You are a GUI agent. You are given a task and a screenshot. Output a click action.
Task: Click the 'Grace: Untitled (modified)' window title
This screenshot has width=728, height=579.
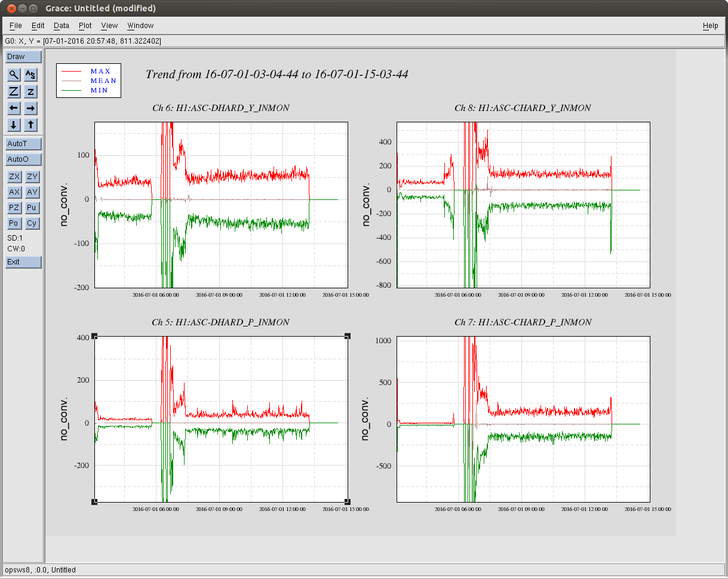[100, 8]
